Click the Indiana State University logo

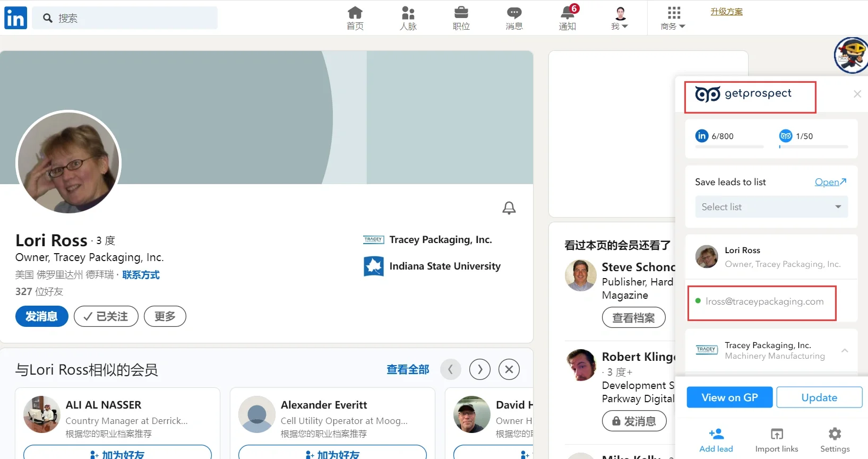coord(374,266)
